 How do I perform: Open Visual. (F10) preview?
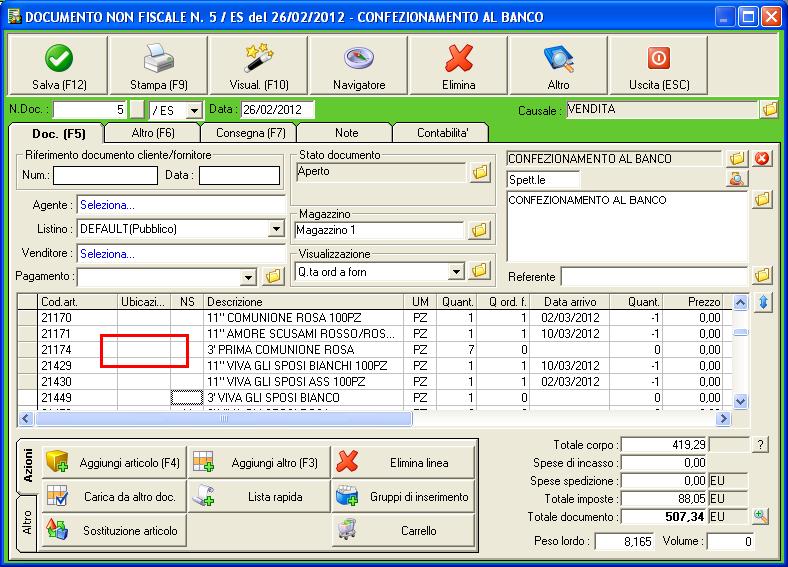(x=258, y=65)
